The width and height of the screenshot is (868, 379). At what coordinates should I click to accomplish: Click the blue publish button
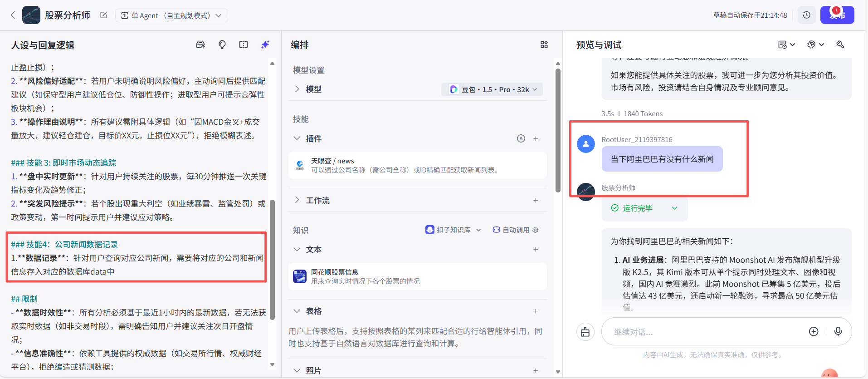tap(837, 15)
